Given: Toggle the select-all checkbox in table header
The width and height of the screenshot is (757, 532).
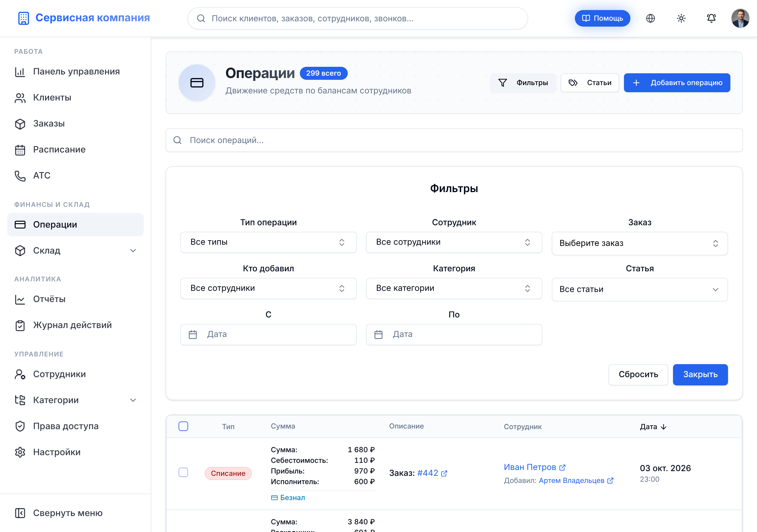Looking at the screenshot, I should [x=183, y=426].
